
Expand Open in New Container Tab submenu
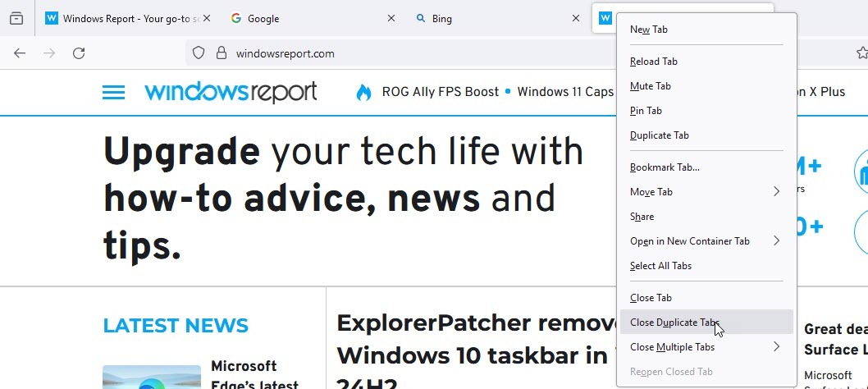pos(706,241)
